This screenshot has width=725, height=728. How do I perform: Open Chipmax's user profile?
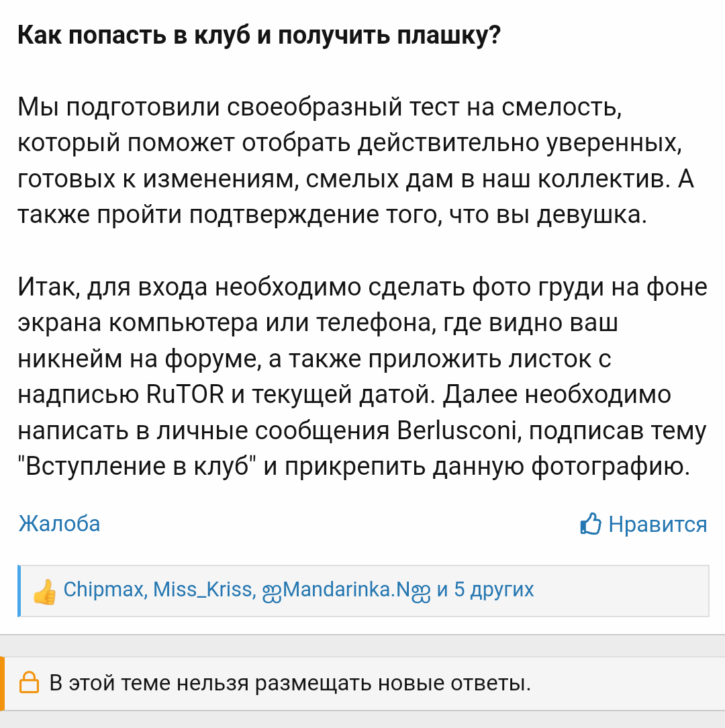[x=103, y=590]
